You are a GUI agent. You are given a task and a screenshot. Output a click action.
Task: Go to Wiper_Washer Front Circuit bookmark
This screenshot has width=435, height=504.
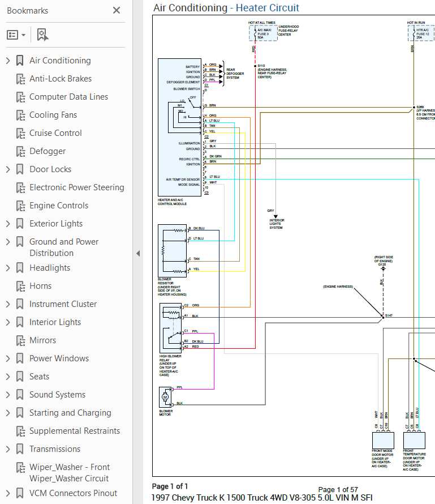point(70,472)
